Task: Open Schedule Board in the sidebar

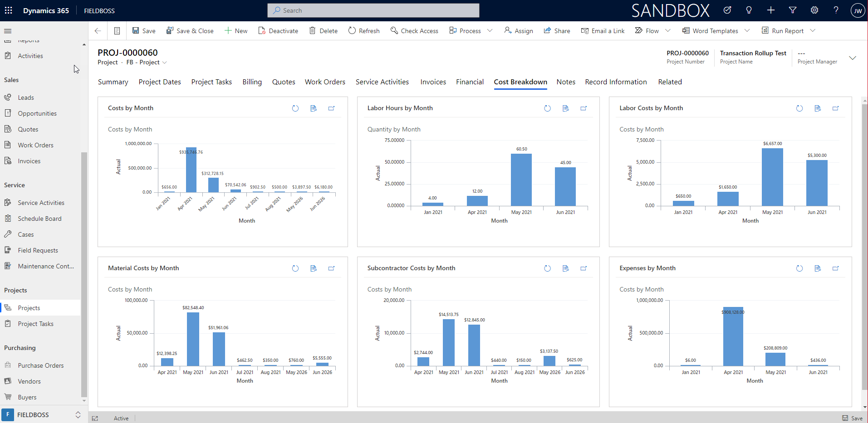Action: [x=39, y=219]
